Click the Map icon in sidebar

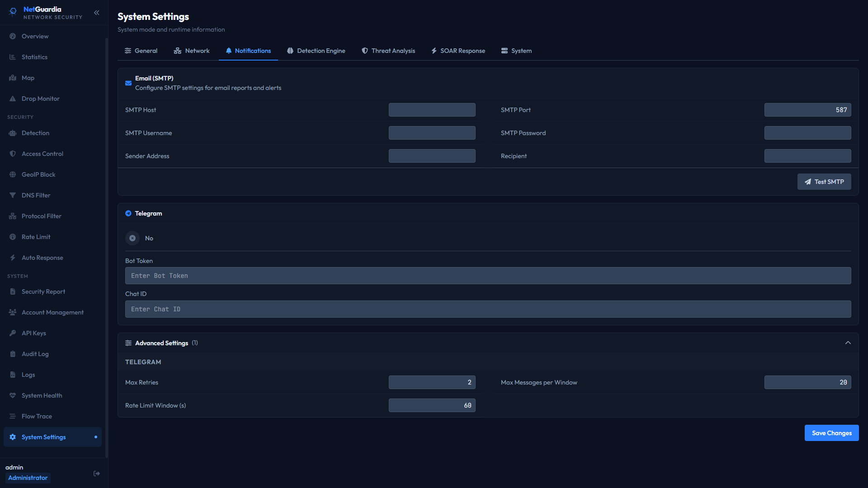click(13, 78)
